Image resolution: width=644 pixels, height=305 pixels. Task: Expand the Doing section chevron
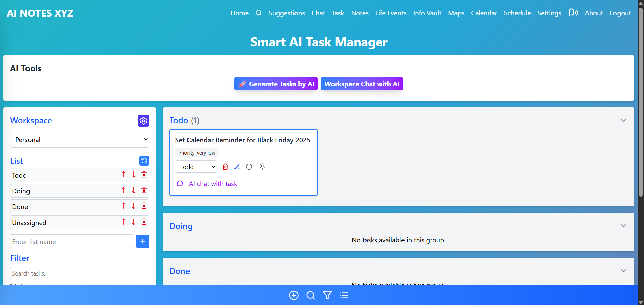(623, 226)
